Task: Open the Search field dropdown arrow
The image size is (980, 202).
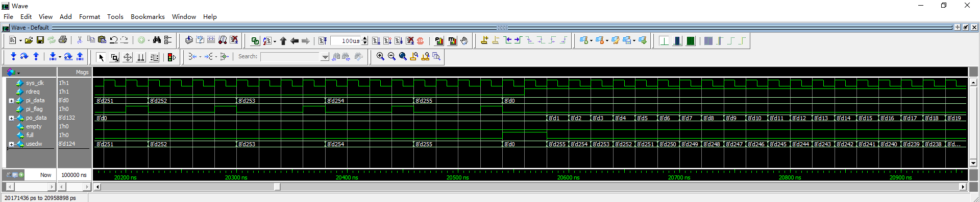Action: 325,57
